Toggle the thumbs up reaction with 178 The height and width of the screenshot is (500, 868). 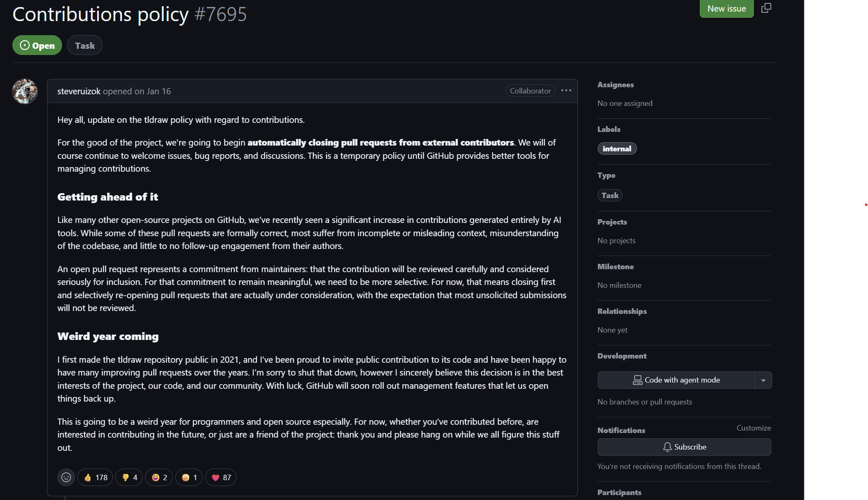95,477
